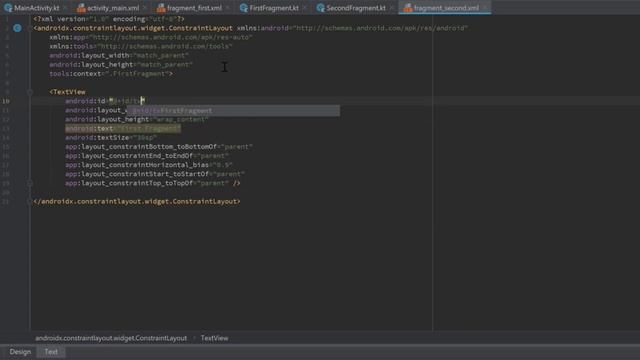Click the <TextView opening tag
This screenshot has height=360, width=640.
coord(67,92)
